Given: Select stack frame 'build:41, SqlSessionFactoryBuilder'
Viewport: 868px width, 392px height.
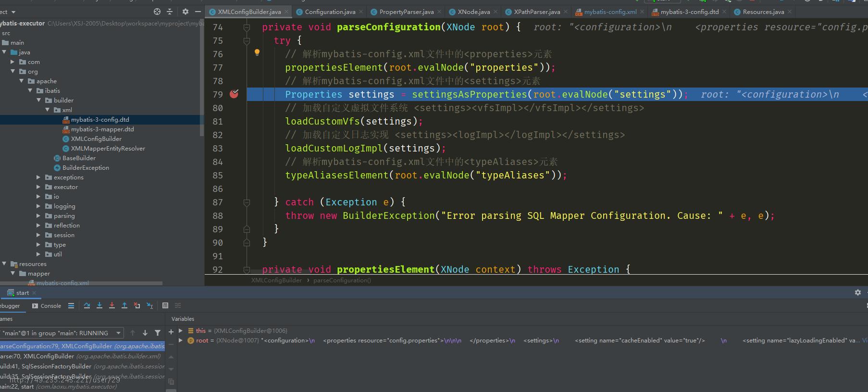Looking at the screenshot, I should tap(82, 366).
